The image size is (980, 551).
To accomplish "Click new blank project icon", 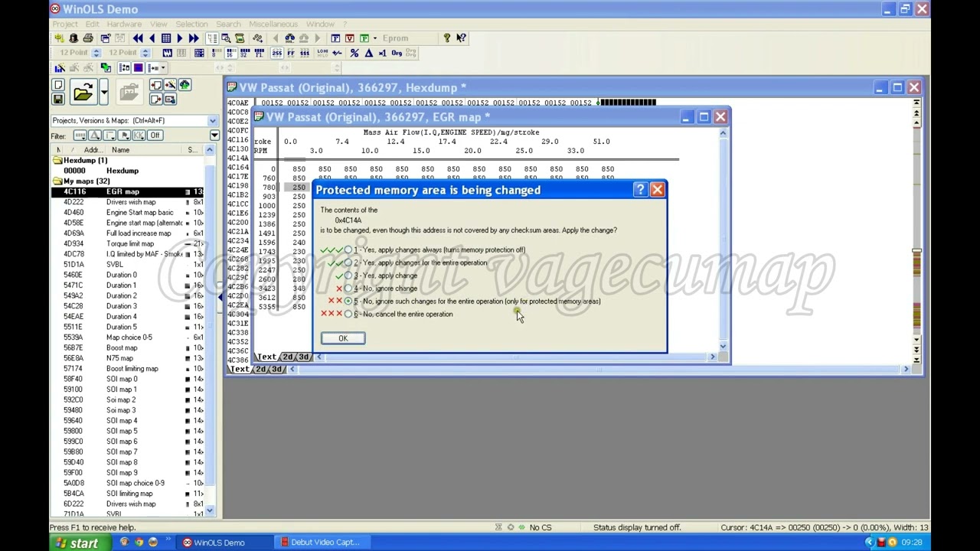I will [x=58, y=85].
